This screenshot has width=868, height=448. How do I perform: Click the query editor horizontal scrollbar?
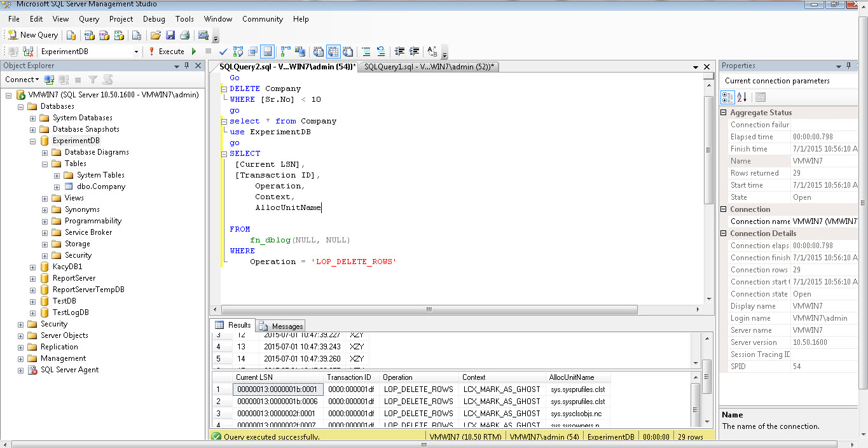[x=429, y=310]
